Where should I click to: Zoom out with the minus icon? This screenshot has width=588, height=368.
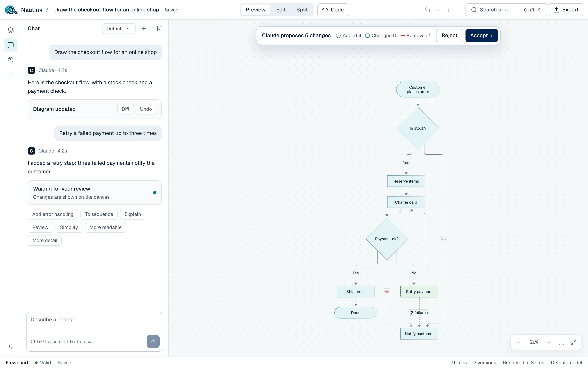[x=518, y=342]
